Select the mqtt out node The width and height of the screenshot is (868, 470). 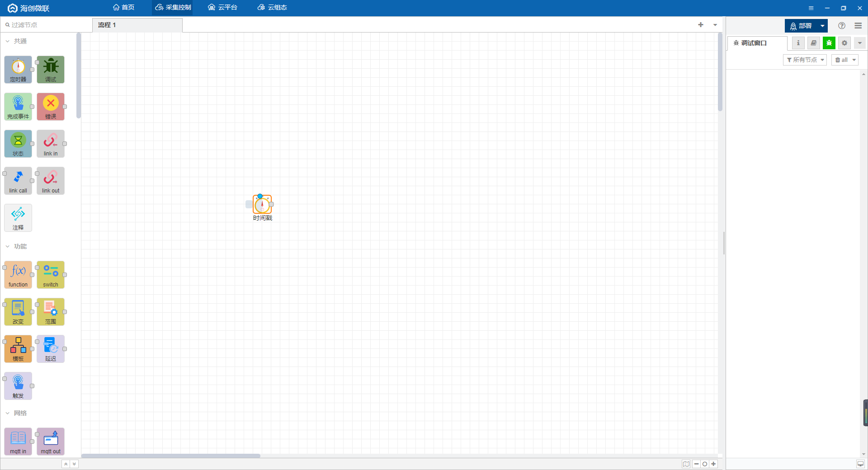pos(51,442)
